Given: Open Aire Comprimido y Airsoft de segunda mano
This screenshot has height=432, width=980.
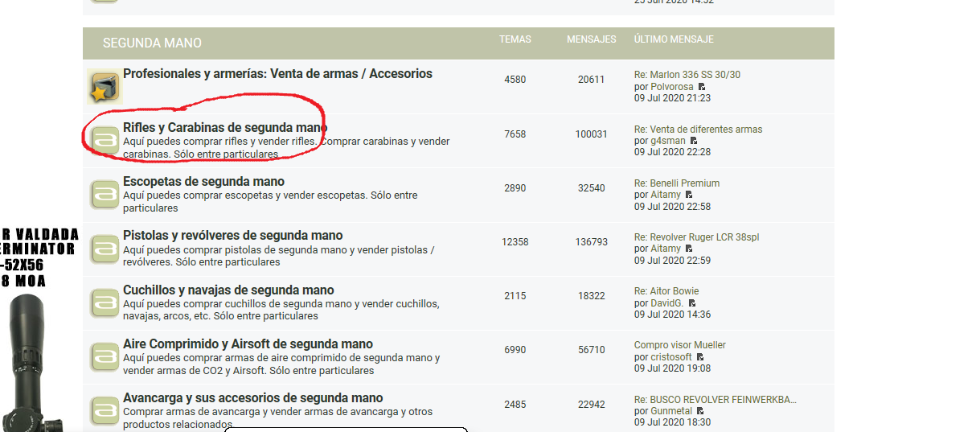Looking at the screenshot, I should click(247, 344).
